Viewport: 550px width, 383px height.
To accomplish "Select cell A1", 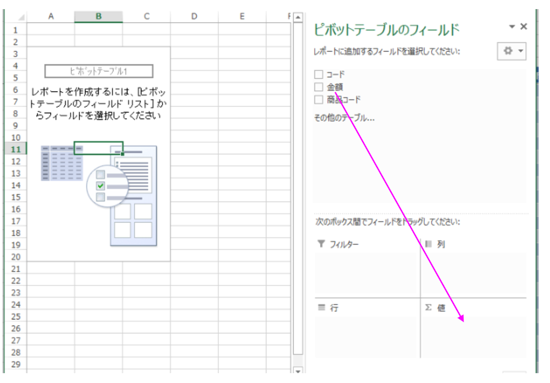I will coord(51,30).
